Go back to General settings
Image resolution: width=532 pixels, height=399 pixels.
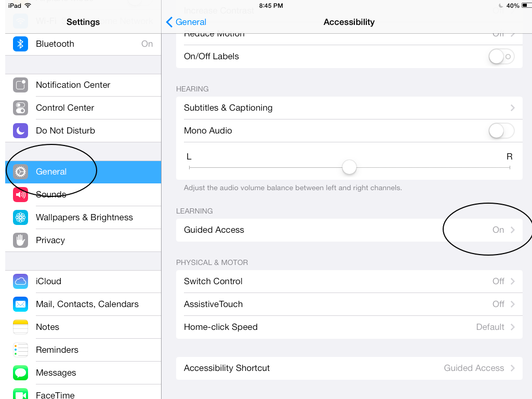coord(186,22)
